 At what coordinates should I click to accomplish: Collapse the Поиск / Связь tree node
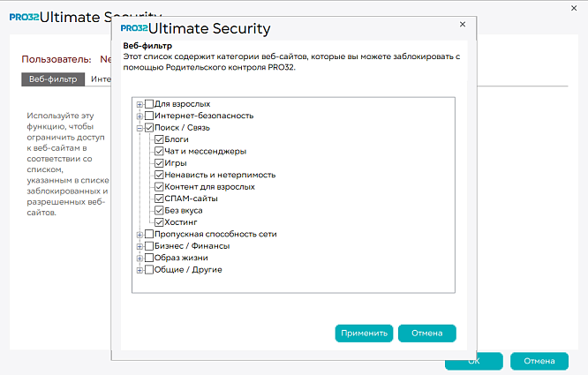click(139, 128)
